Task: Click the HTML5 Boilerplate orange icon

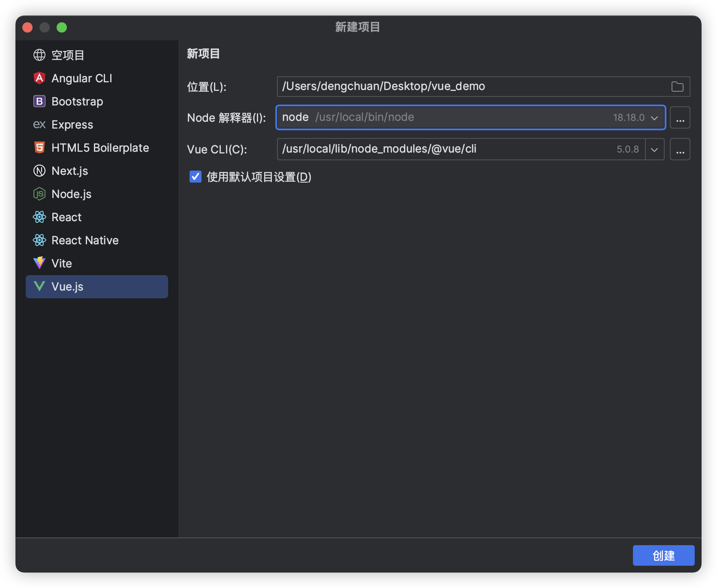Action: [x=39, y=147]
